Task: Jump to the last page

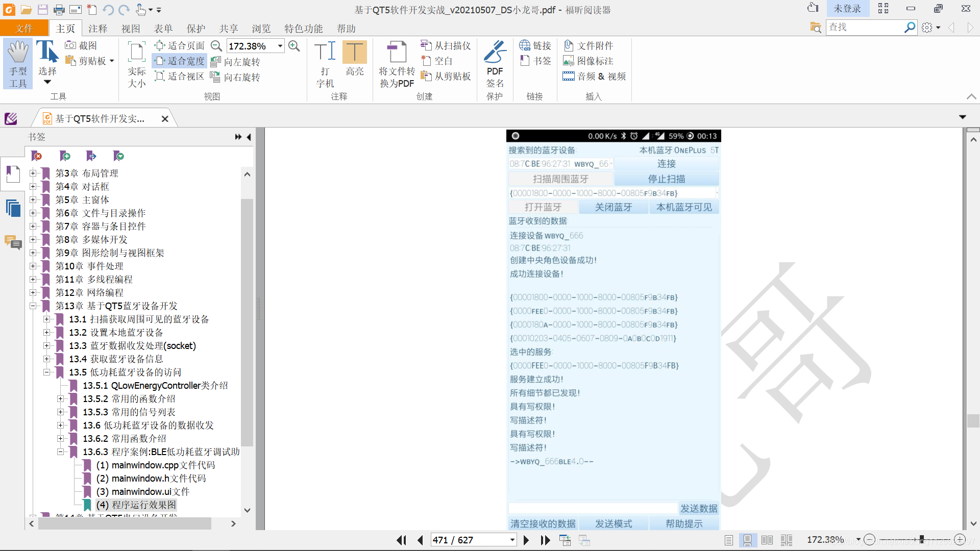Action: click(545, 540)
